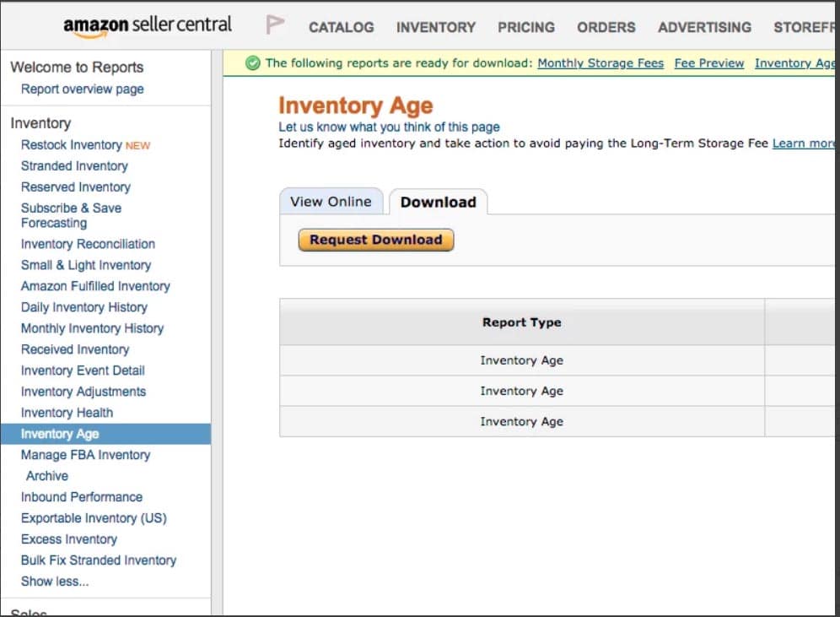This screenshot has width=840, height=617.
Task: Click the feedback link below Inventory Age heading
Action: pos(353,127)
